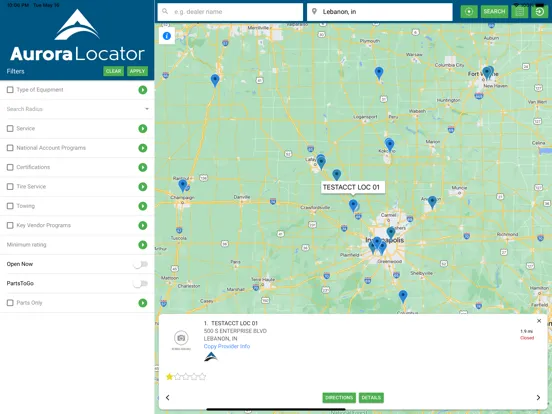This screenshot has height=414, width=552.
Task: Focus the dealer name search field
Action: (x=230, y=12)
